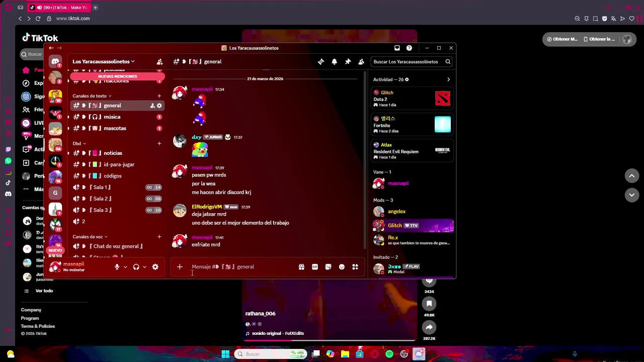The image size is (644, 362).
Task: Click the NUEVO badge in server list
Action: point(55,250)
